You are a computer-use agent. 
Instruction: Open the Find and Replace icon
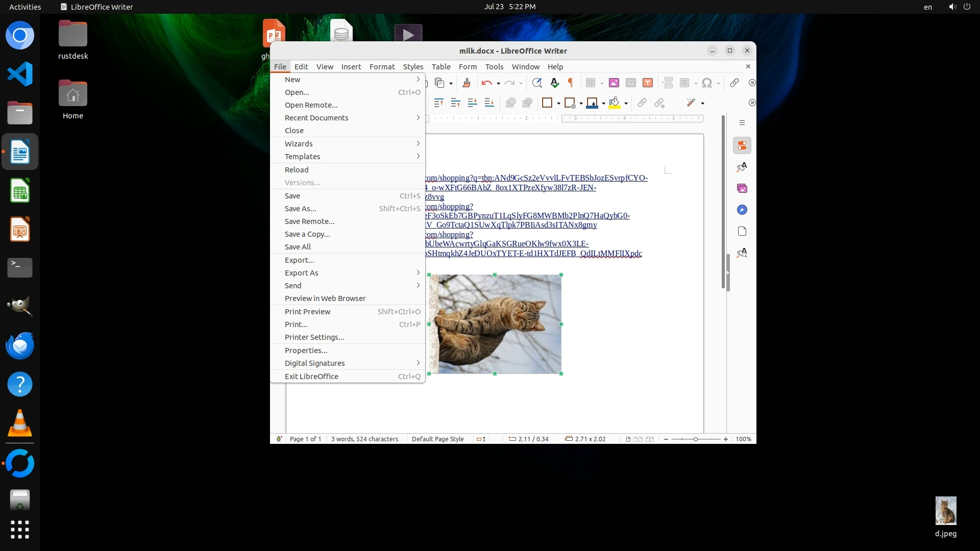pyautogui.click(x=536, y=83)
